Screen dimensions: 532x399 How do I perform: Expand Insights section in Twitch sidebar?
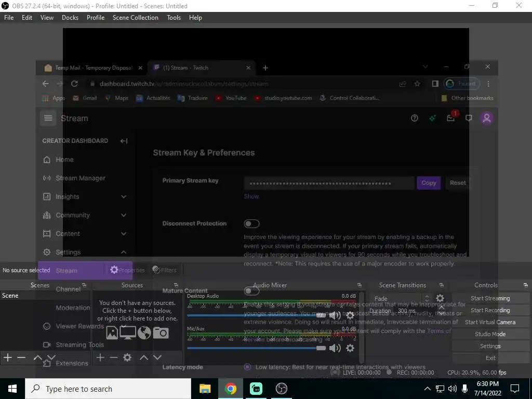click(124, 197)
